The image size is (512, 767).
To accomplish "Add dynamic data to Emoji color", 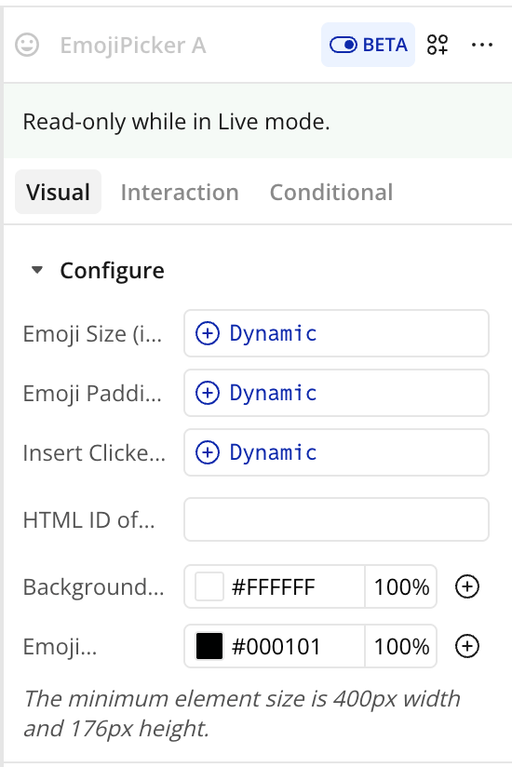I will pos(467,646).
